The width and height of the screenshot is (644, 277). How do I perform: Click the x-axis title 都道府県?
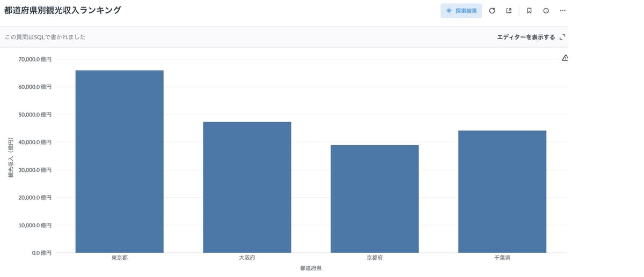[x=311, y=268]
